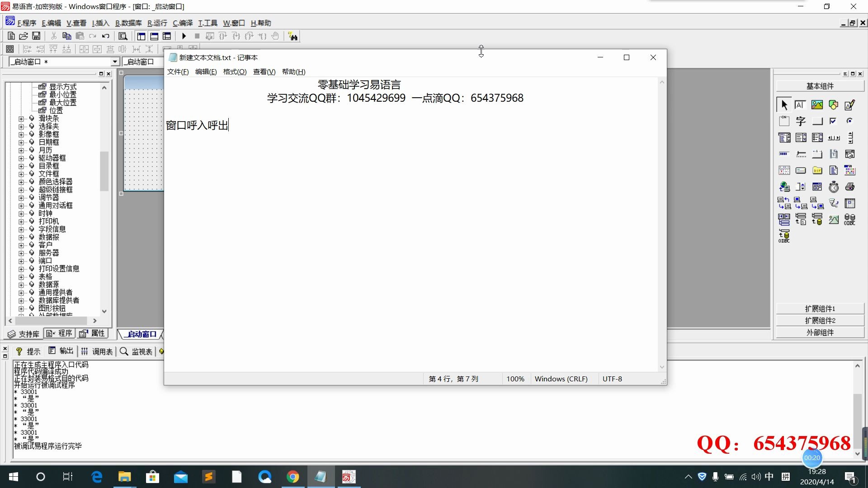Viewport: 868px width, 488px height.
Task: Click the Run (play) toolbar button
Action: pyautogui.click(x=184, y=36)
